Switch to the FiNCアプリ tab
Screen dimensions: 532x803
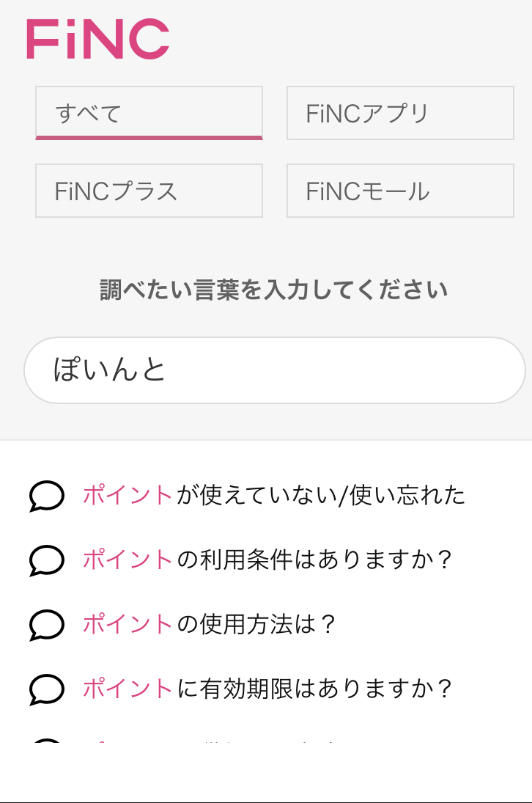coord(400,113)
